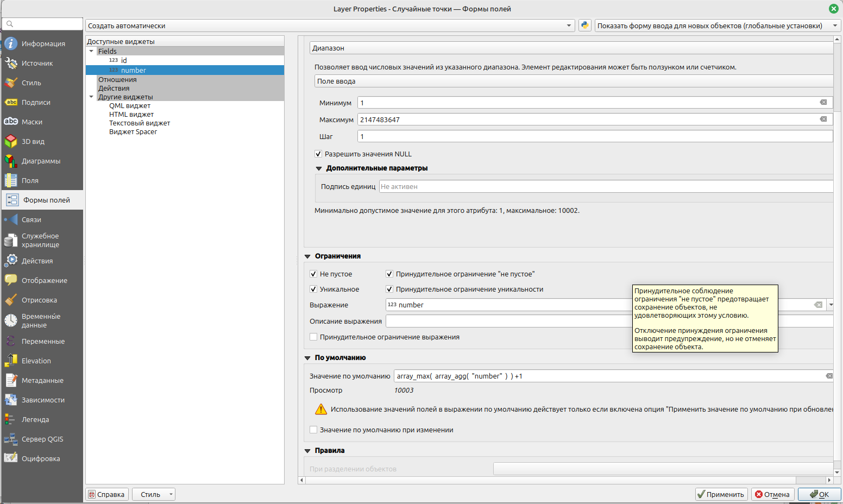Open the Источник settings icon
Viewport: 843px width, 504px height.
pos(11,64)
